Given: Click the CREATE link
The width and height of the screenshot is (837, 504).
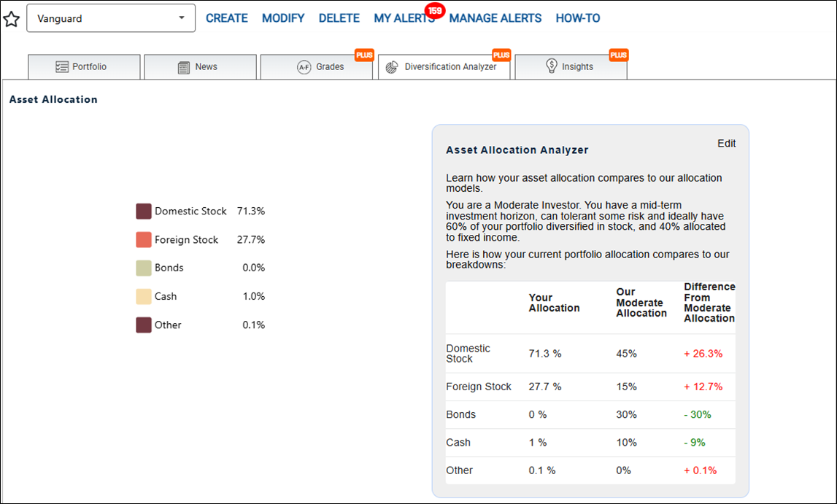Looking at the screenshot, I should click(227, 18).
